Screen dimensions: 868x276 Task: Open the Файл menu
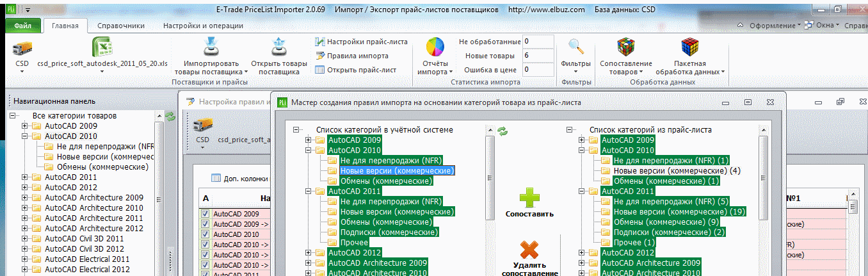(23, 26)
